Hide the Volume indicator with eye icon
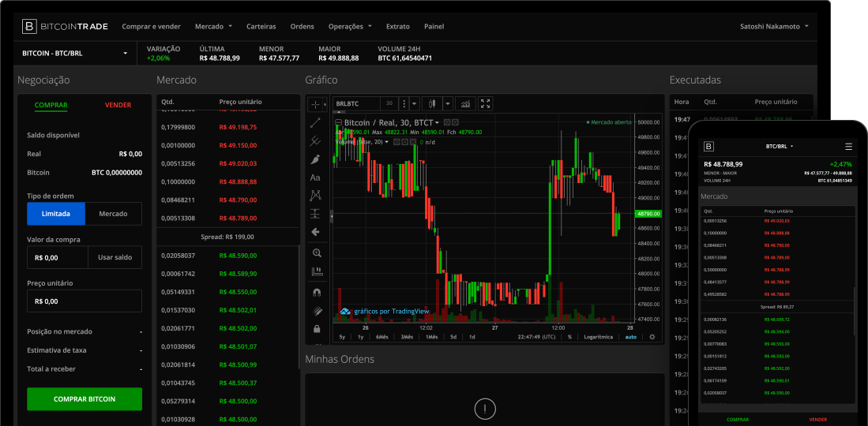This screenshot has height=426, width=868. tap(396, 142)
